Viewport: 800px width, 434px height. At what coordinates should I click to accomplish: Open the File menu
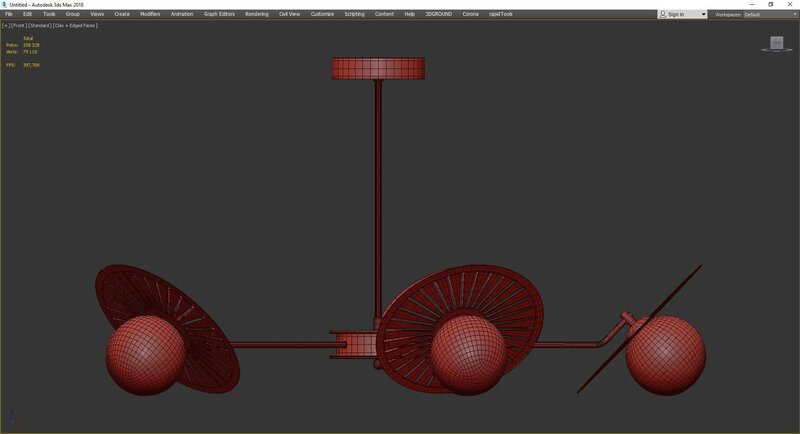click(9, 14)
